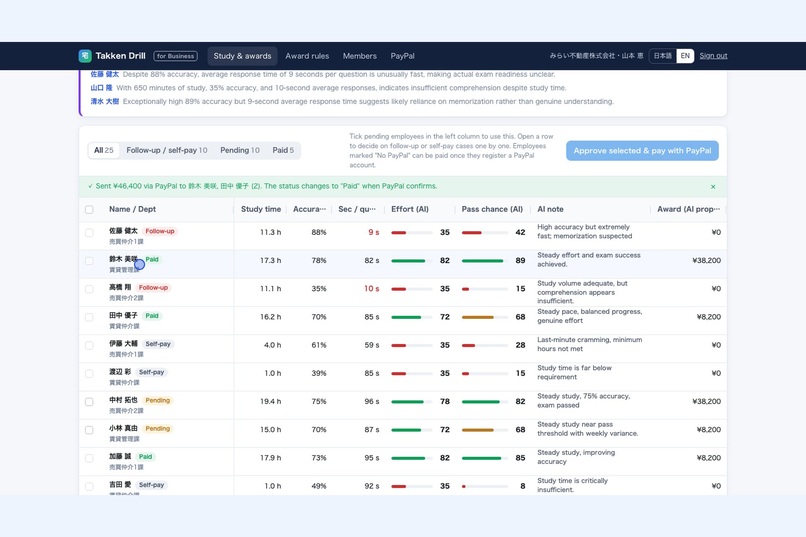806x537 pixels.
Task: Click the Award (AI proposal) header
Action: point(688,209)
